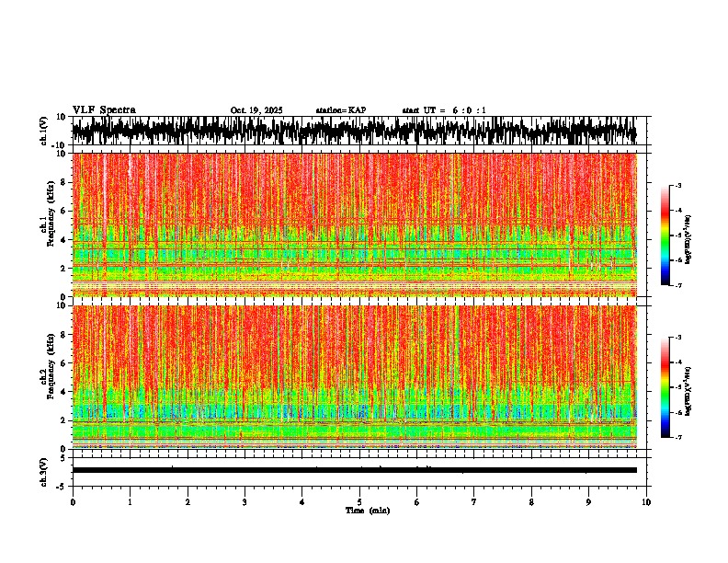Click the "8" kHz tick of ch.1 spectrogram
Screen dimensions: 728x563
(x=63, y=182)
